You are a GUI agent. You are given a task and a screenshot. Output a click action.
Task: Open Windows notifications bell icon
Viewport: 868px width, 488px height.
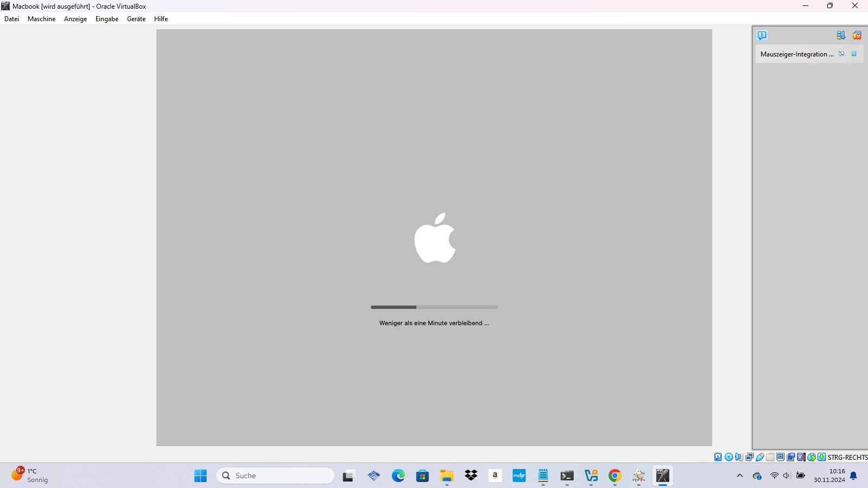point(853,476)
